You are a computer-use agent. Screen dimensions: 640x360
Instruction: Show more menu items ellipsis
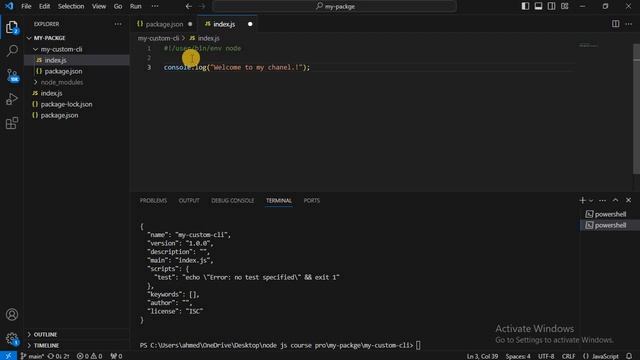155,6
